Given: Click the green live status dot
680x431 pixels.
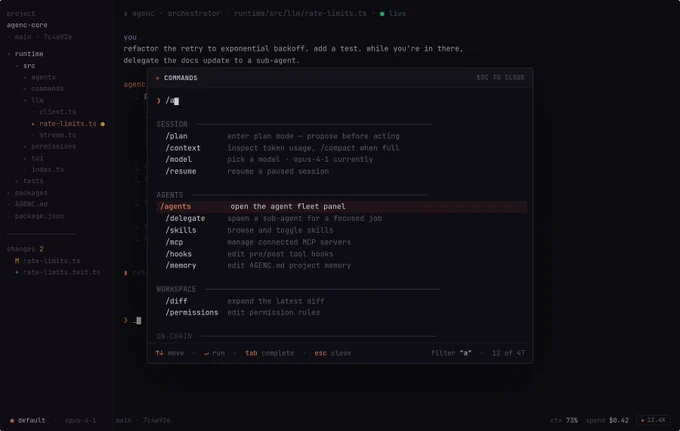Looking at the screenshot, I should pyautogui.click(x=382, y=14).
